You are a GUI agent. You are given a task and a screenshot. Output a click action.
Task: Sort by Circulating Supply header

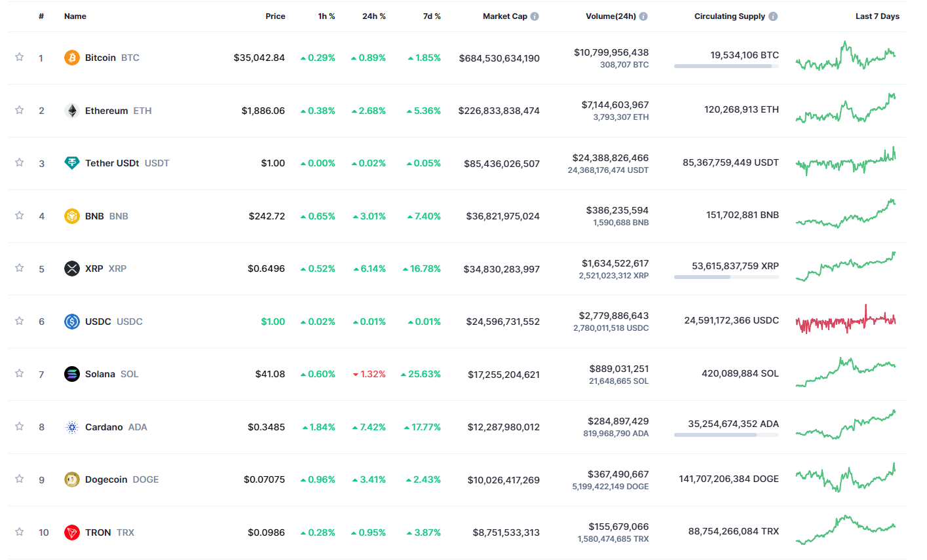pos(730,16)
